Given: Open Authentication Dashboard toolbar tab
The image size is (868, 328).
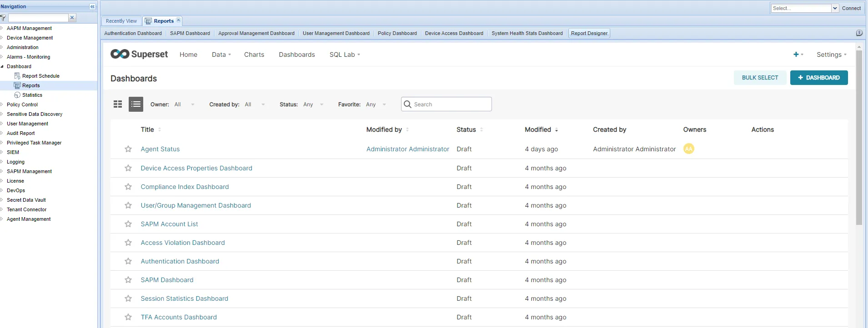Looking at the screenshot, I should click(x=133, y=33).
